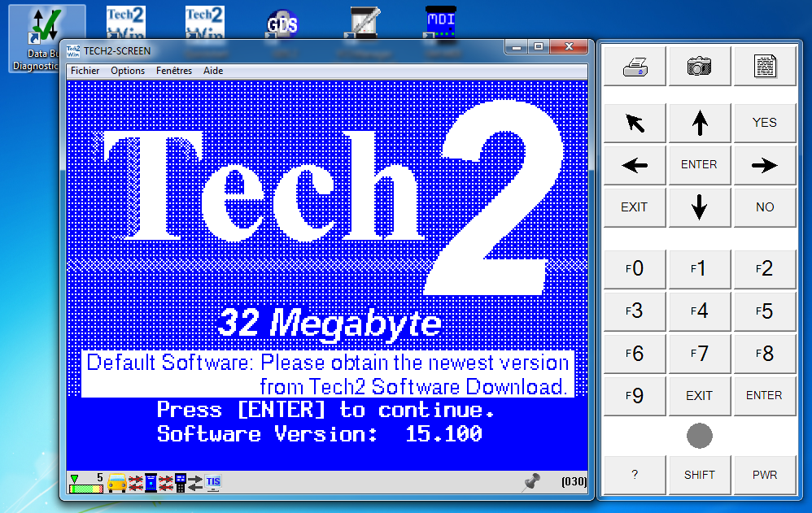This screenshot has width=812, height=513.
Task: Click the red crossed arrows after car
Action: [x=136, y=483]
